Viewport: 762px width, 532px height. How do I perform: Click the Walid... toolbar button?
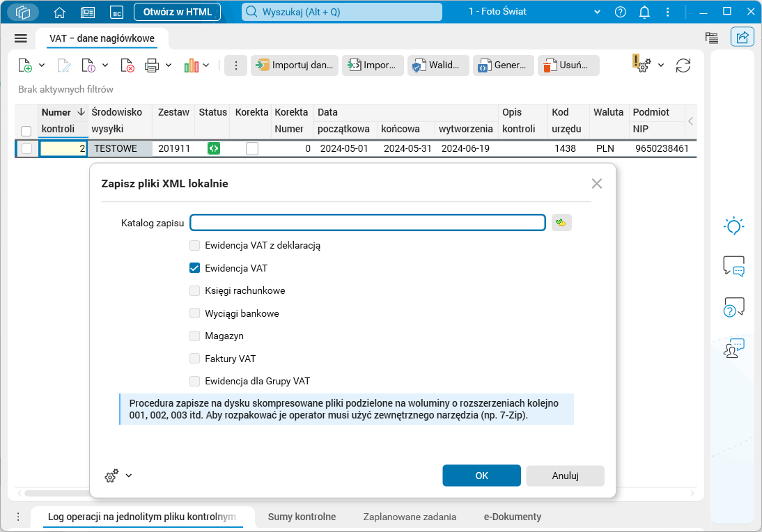438,65
